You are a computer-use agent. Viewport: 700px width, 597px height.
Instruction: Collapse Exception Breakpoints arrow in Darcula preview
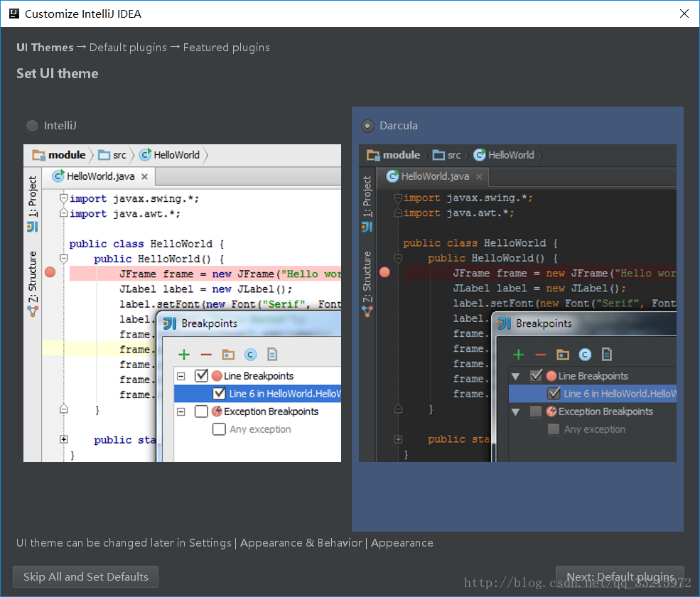pos(516,412)
